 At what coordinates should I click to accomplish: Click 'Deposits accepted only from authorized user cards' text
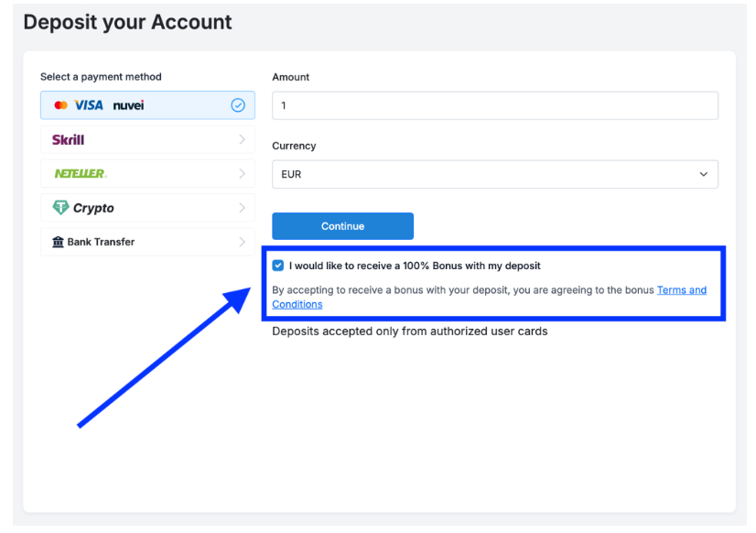[410, 332]
